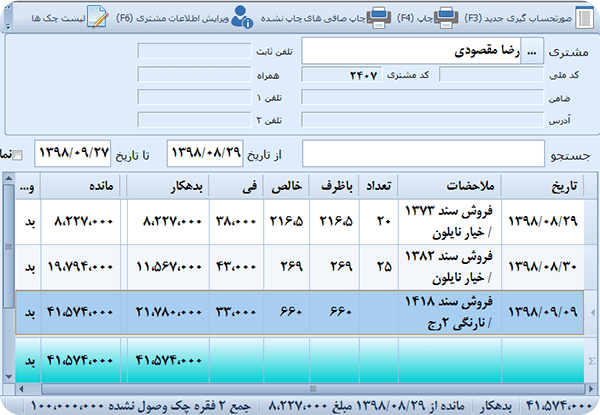The width and height of the screenshot is (600, 415).
Task: Open edit customer information (F6)
Action: (243, 16)
